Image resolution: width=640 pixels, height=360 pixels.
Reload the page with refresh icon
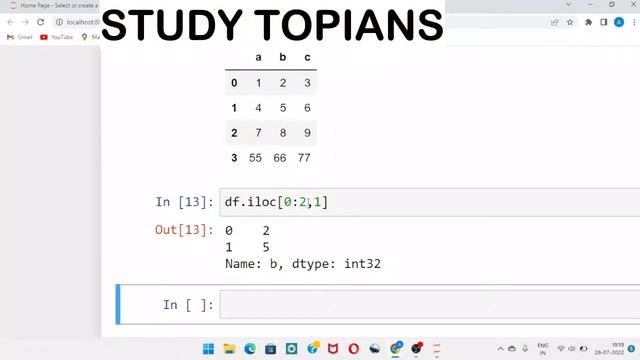(x=40, y=22)
